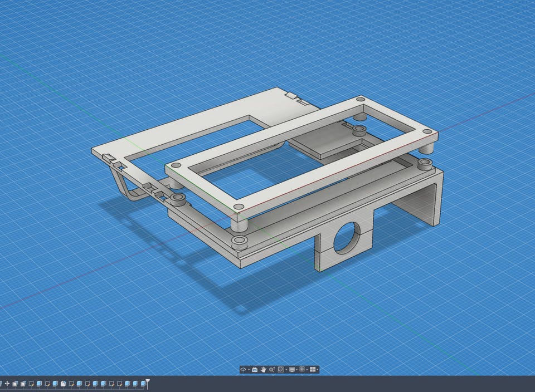
Task: Select the Move feature in the timeline
Action: tap(7, 384)
